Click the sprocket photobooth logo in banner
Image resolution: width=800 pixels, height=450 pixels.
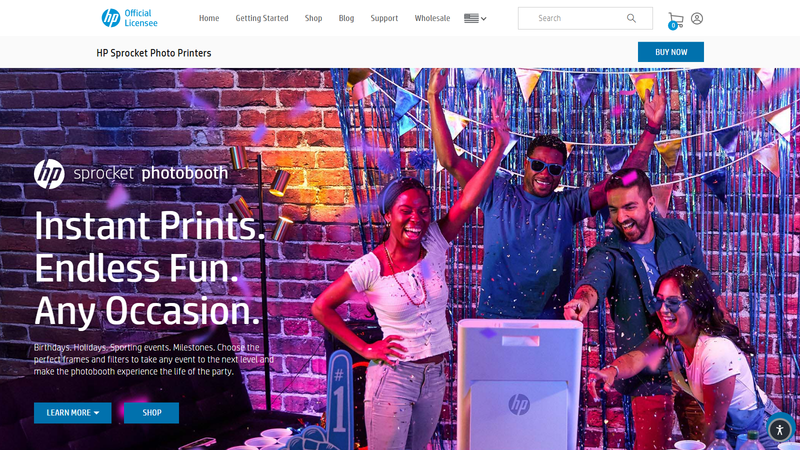pos(131,173)
